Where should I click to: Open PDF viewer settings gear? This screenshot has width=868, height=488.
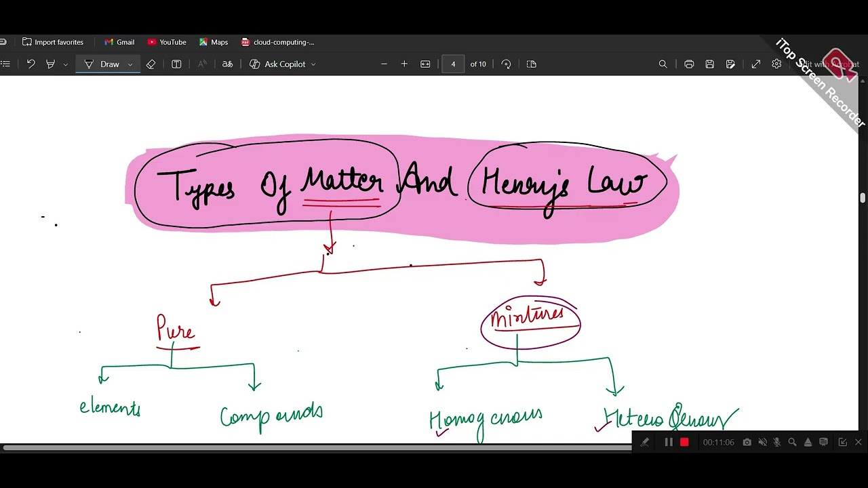pos(776,64)
